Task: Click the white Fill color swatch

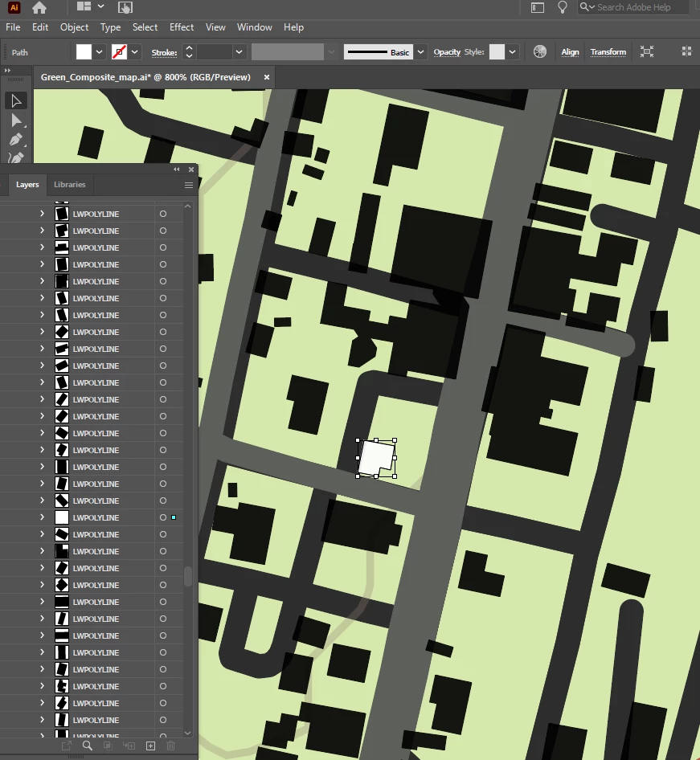Action: [84, 52]
